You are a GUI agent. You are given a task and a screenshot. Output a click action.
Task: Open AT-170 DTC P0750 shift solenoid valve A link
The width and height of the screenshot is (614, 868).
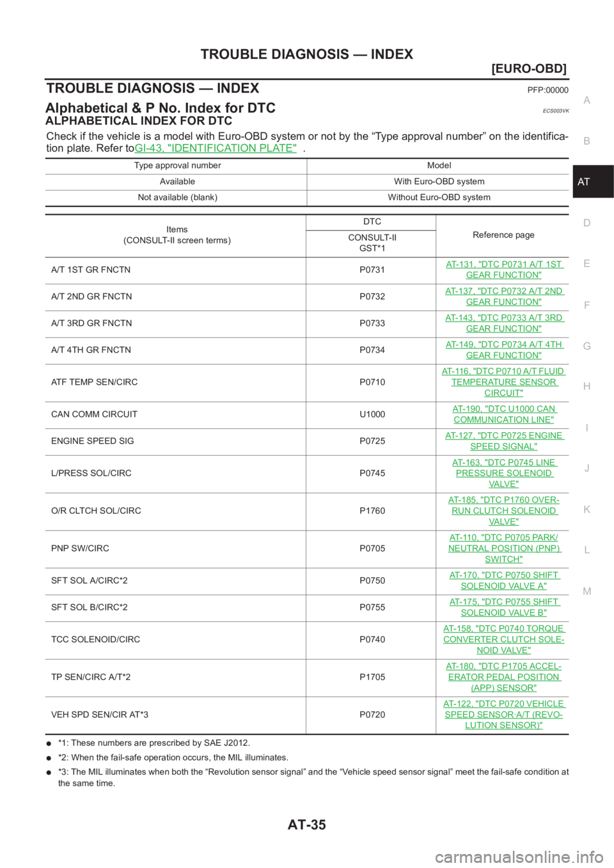pos(504,580)
